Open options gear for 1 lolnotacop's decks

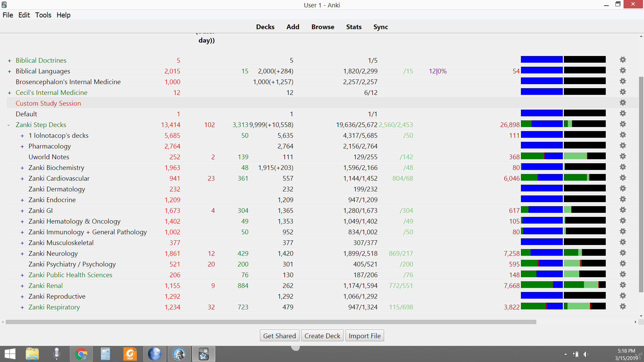(x=623, y=135)
